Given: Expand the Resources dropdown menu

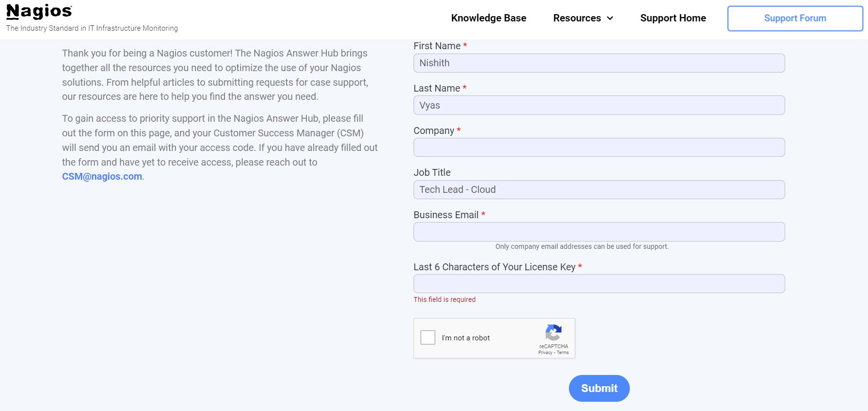Looking at the screenshot, I should [577, 18].
